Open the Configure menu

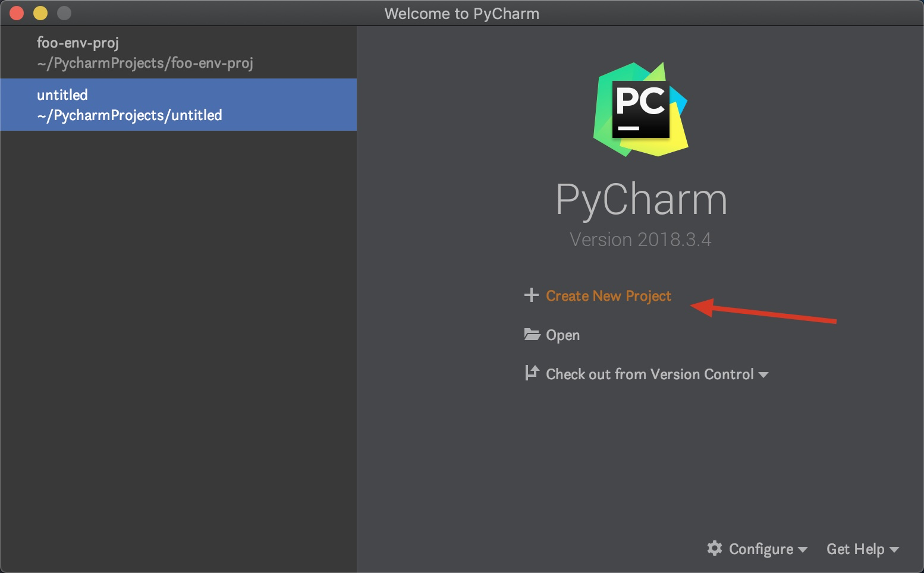tap(761, 549)
